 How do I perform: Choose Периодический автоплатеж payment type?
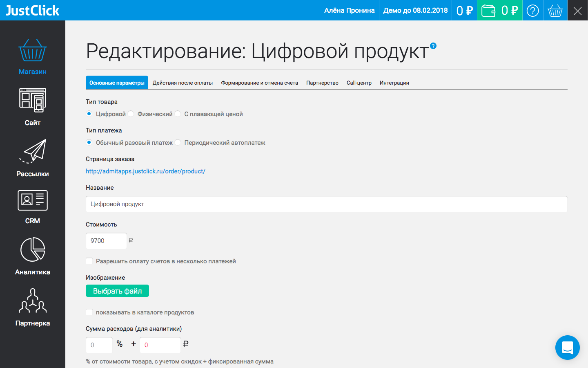(x=178, y=142)
